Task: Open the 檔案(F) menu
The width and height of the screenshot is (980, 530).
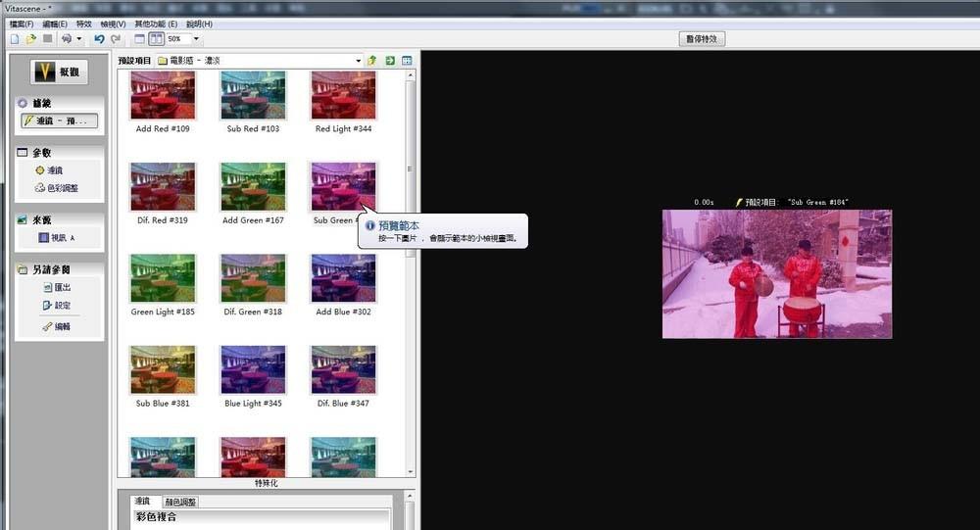Action: pyautogui.click(x=20, y=24)
